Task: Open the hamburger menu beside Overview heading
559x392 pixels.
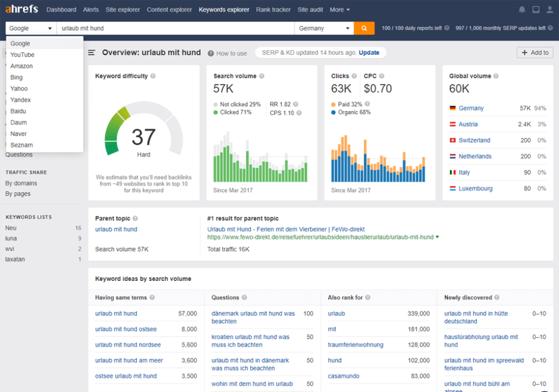Action: tap(91, 52)
